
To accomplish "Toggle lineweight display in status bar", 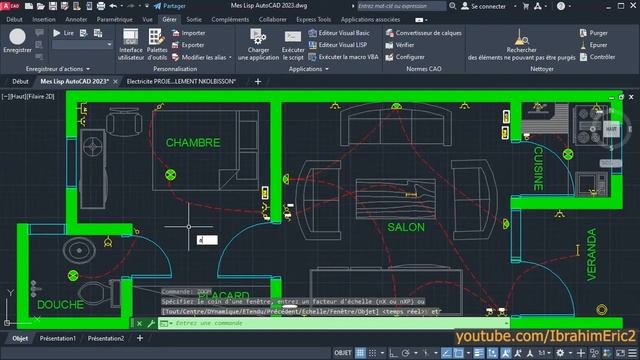I will tap(478, 353).
